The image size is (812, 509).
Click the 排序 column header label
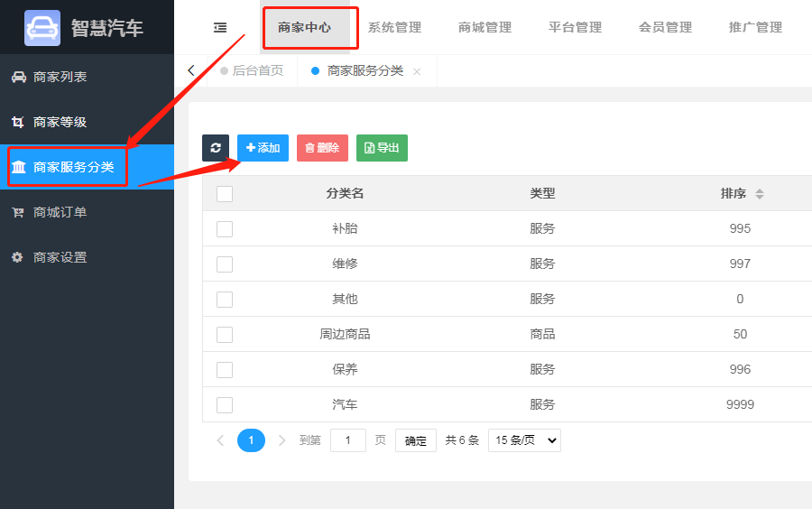click(734, 194)
